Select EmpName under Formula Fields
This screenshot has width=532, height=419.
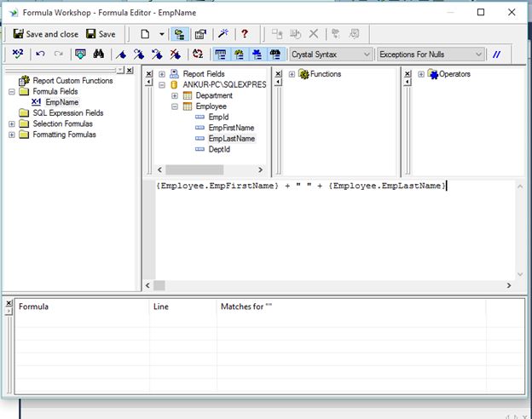click(62, 102)
